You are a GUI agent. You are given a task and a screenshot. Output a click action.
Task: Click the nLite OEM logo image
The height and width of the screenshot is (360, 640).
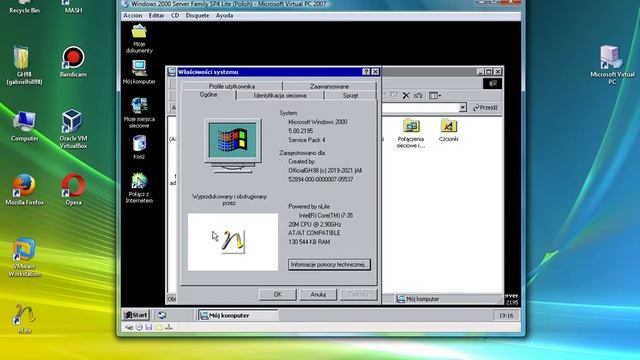click(233, 242)
